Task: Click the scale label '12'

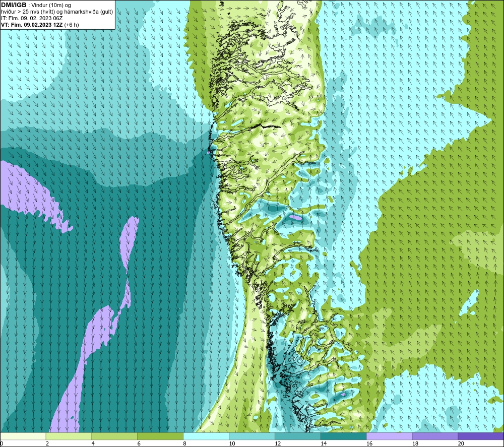Action: tap(278, 443)
